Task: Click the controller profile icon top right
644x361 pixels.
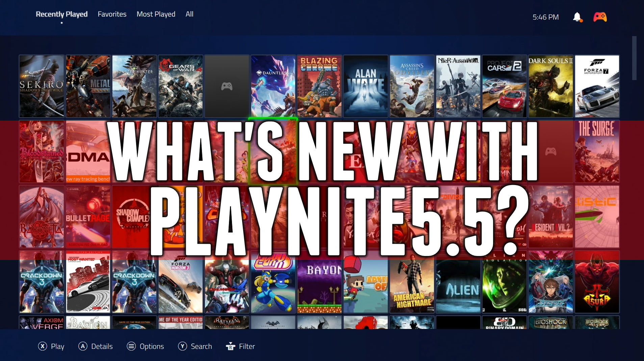Action: [x=601, y=17]
